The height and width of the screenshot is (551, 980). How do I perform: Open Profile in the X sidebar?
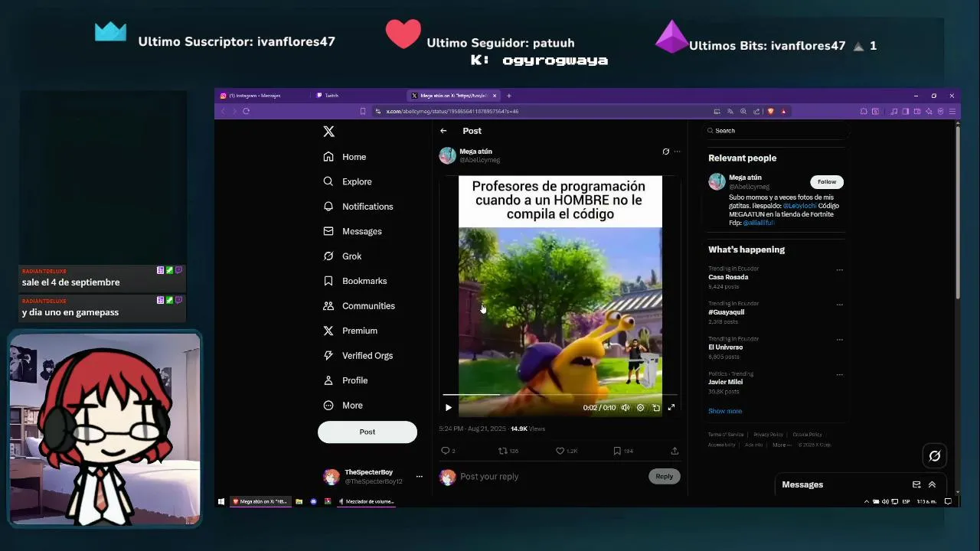point(345,380)
